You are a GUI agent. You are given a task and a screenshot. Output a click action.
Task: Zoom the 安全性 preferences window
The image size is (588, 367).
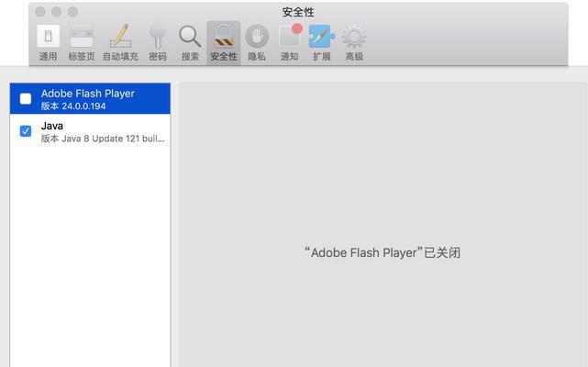pyautogui.click(x=72, y=12)
